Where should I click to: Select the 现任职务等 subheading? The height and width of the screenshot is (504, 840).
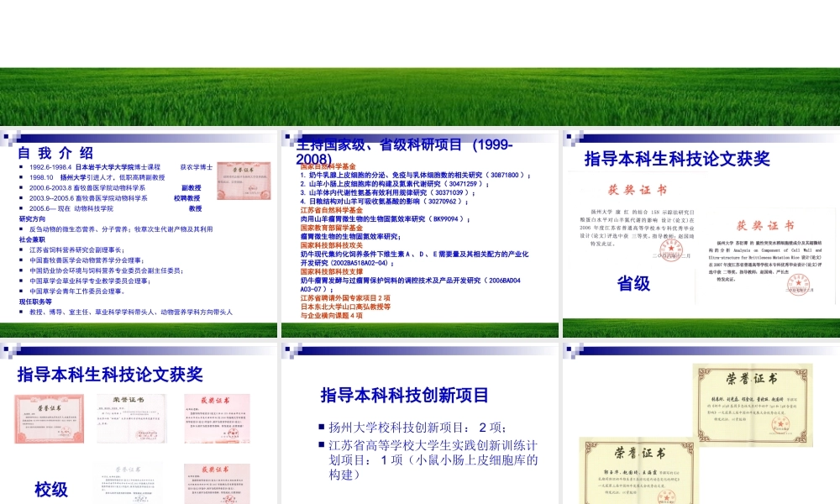(x=35, y=302)
